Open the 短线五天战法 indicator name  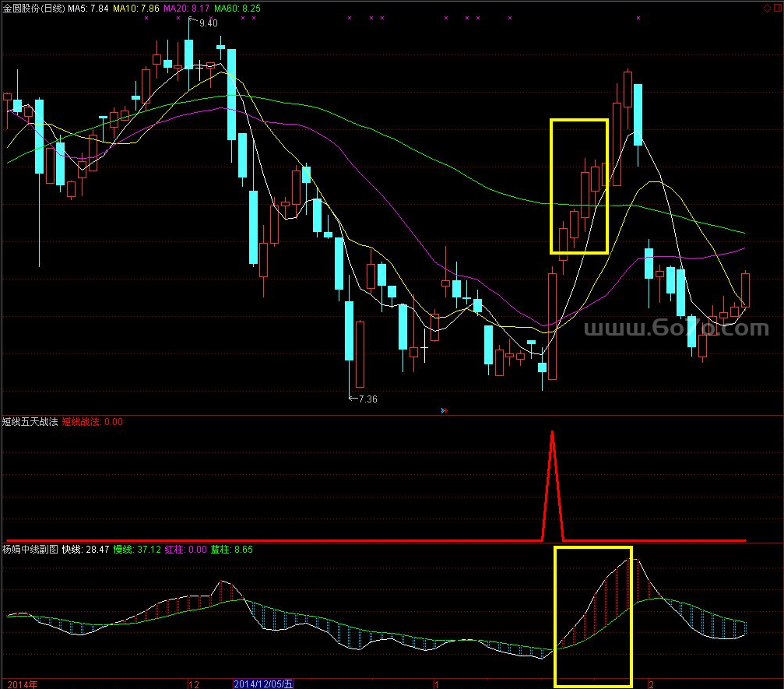(30, 422)
